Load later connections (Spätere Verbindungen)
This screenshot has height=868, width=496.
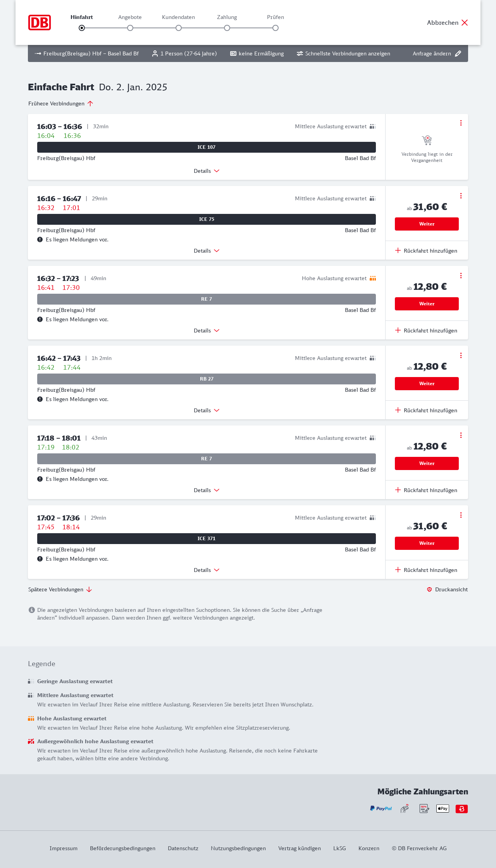coord(60,589)
